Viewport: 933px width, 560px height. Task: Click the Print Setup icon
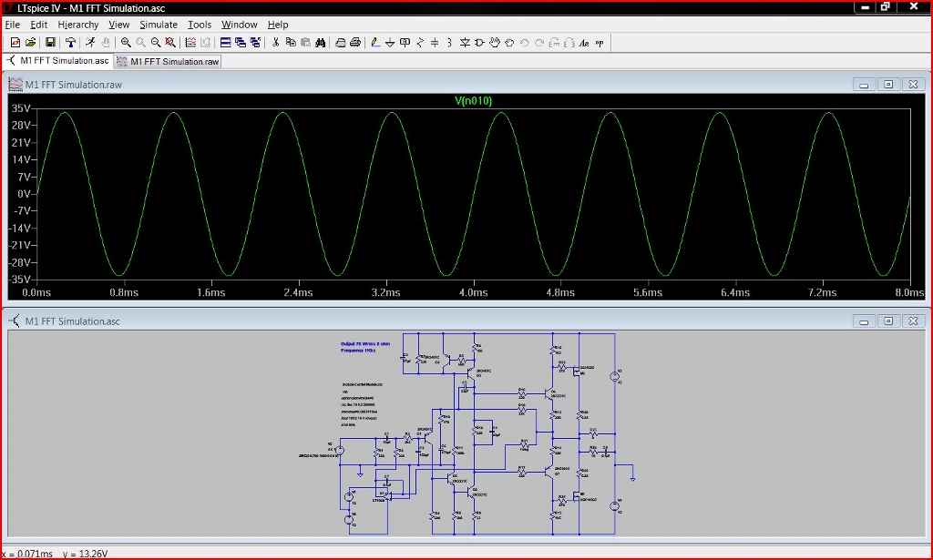341,42
